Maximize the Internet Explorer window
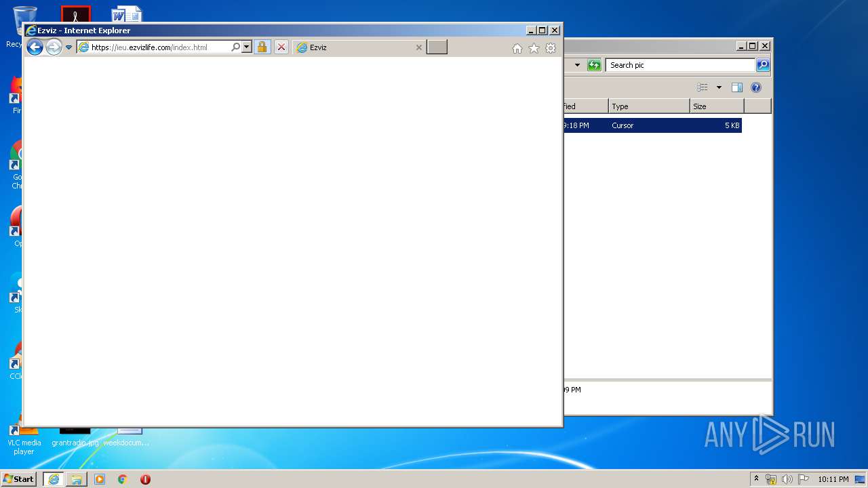 click(542, 30)
